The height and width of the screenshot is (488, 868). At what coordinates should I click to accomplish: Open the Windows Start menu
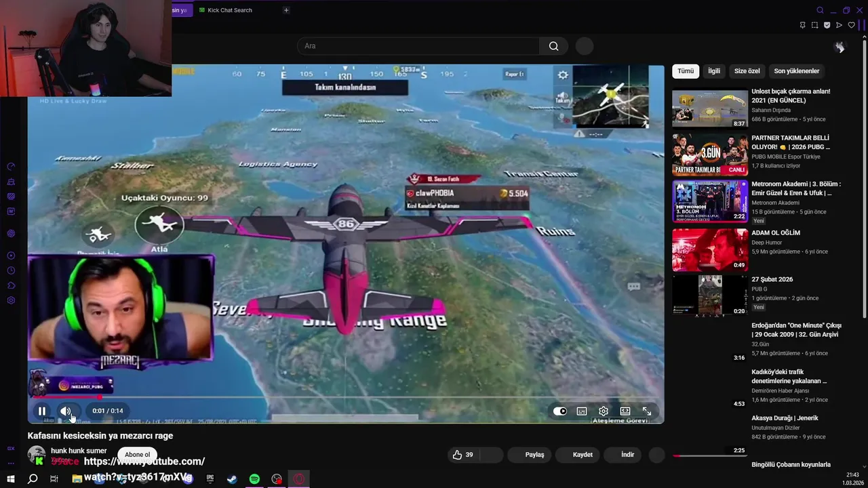[x=10, y=479]
